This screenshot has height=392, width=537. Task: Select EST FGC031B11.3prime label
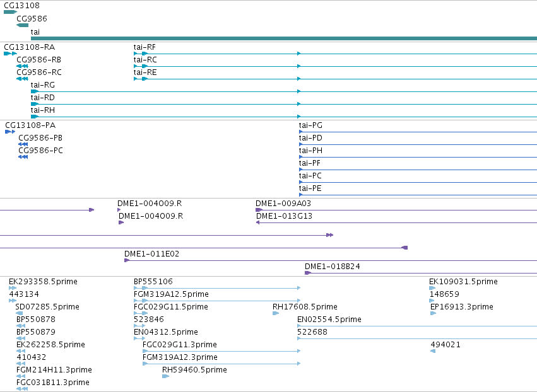53,383
